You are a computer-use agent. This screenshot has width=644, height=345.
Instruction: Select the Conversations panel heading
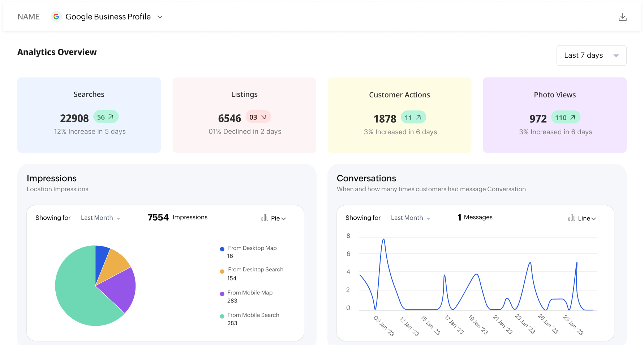(366, 178)
